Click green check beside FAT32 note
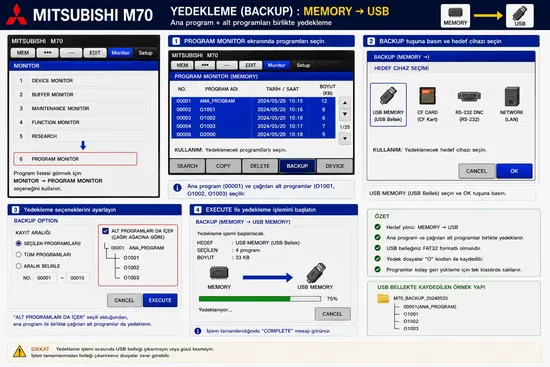Image resolution: width=550 pixels, height=367 pixels. pyautogui.click(x=377, y=248)
